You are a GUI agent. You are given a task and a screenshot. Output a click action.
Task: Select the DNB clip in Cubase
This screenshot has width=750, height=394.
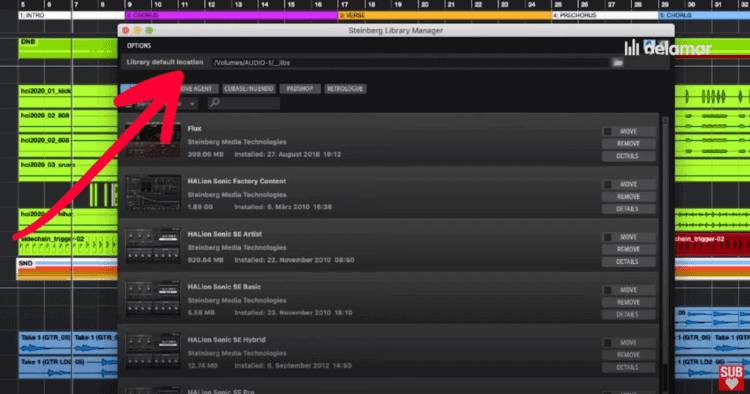click(x=67, y=48)
